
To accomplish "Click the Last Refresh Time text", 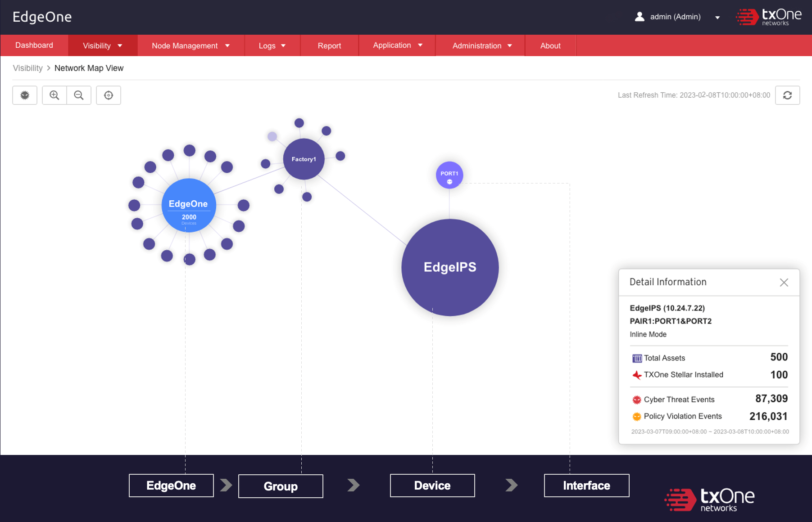I will pos(694,95).
